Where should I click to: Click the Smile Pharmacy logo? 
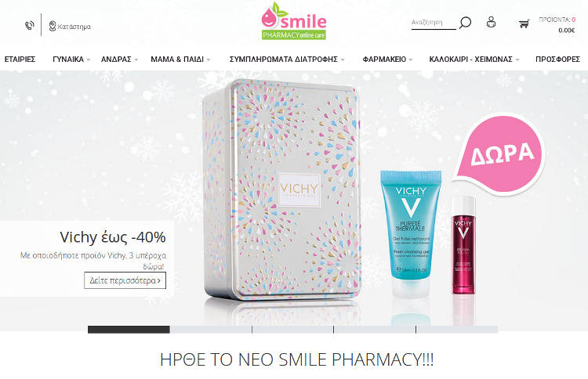click(x=294, y=21)
